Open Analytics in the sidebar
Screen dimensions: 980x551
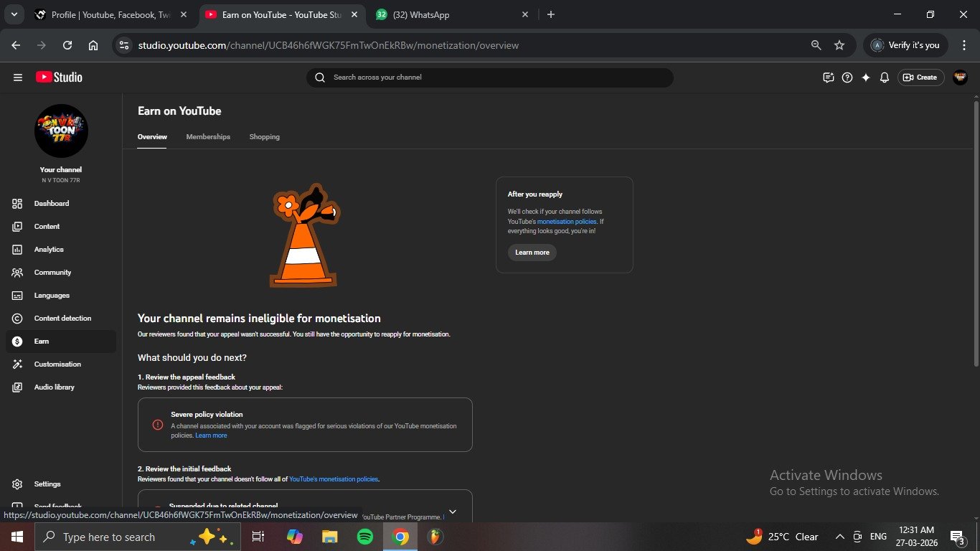click(49, 250)
